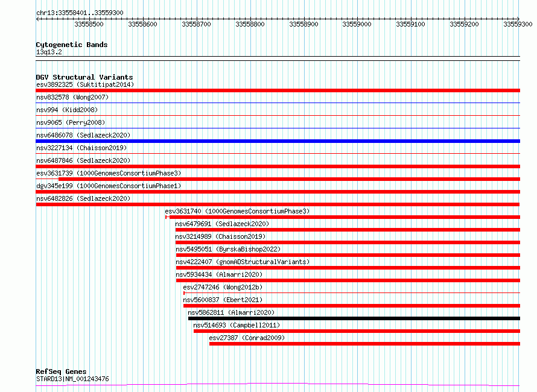Viewport: 537px width, 392px height.
Task: Select the 13q13.2 band label
Action: tap(49, 52)
